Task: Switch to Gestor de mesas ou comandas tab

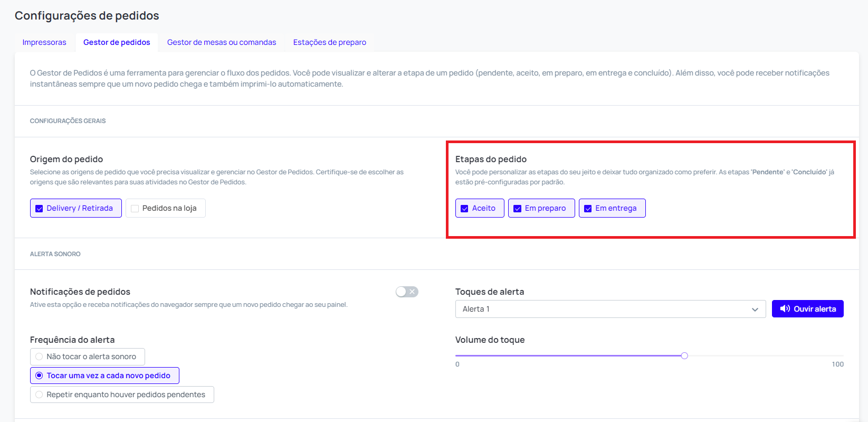Action: (222, 42)
